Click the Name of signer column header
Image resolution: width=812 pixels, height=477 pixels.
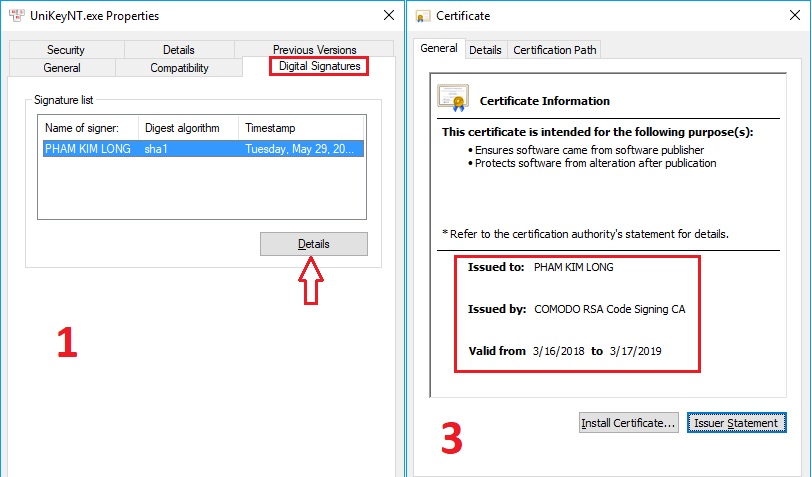pos(89,128)
